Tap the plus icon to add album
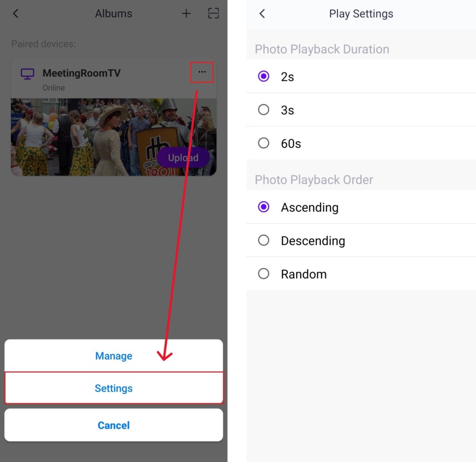The width and height of the screenshot is (476, 462). pyautogui.click(x=186, y=13)
